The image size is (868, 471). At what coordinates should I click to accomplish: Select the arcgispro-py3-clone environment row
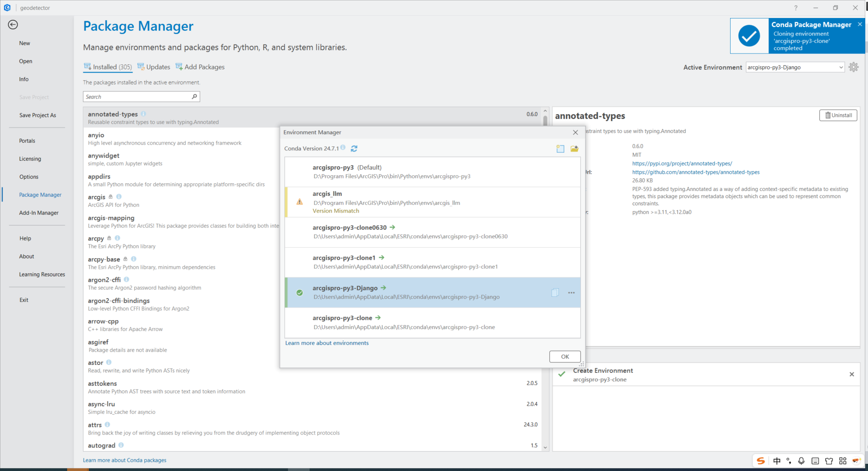click(x=433, y=322)
